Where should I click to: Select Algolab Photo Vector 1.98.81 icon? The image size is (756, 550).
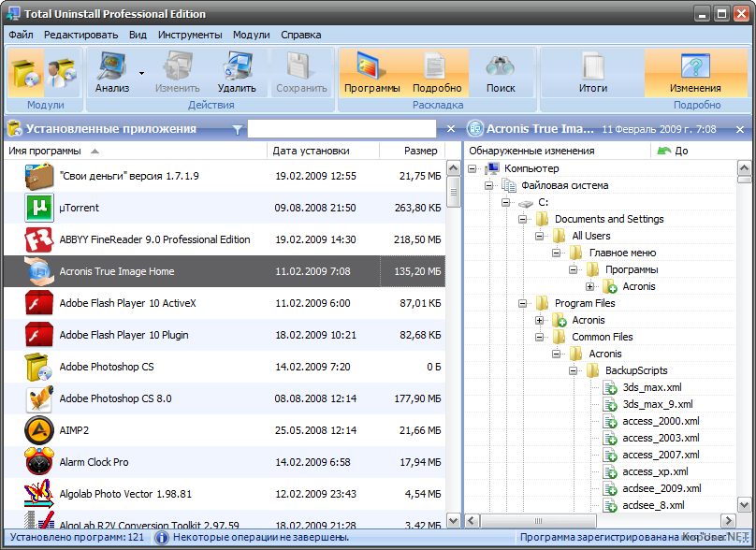click(39, 493)
